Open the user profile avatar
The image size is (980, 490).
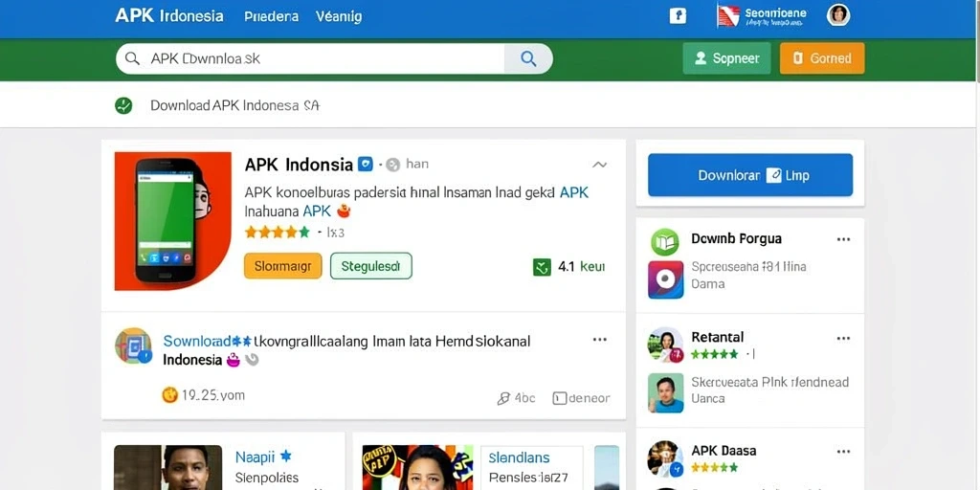pyautogui.click(x=838, y=15)
